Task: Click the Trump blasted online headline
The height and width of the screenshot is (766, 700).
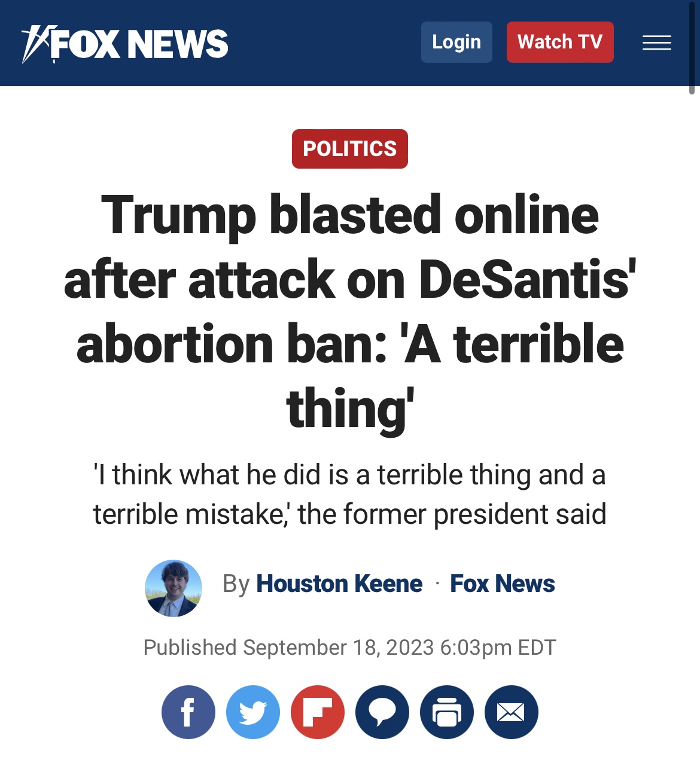Action: pos(350,312)
